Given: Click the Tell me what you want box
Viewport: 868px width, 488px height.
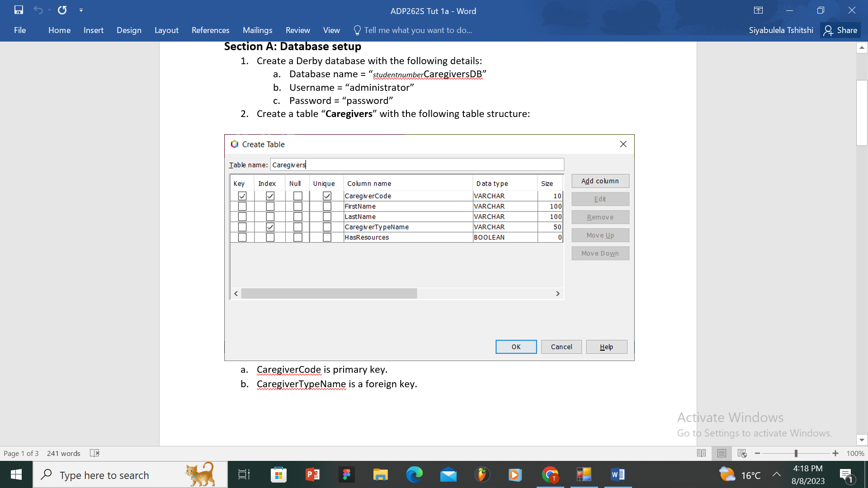Looking at the screenshot, I should pos(418,30).
